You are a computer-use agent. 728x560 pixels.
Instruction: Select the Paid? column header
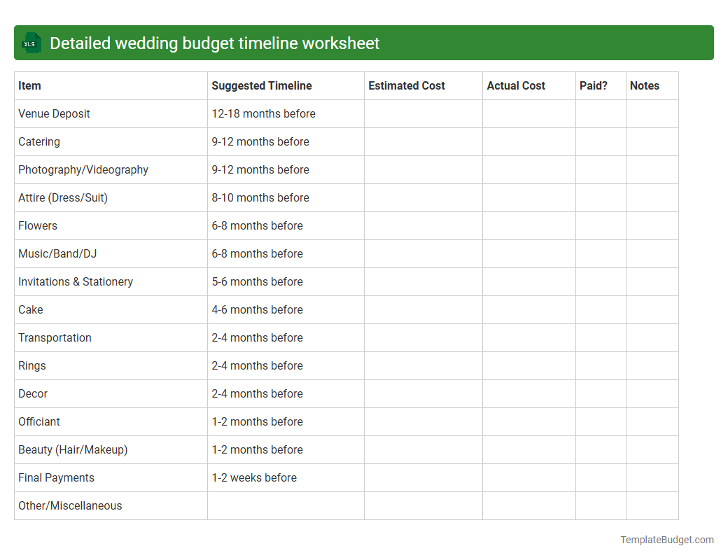(593, 85)
